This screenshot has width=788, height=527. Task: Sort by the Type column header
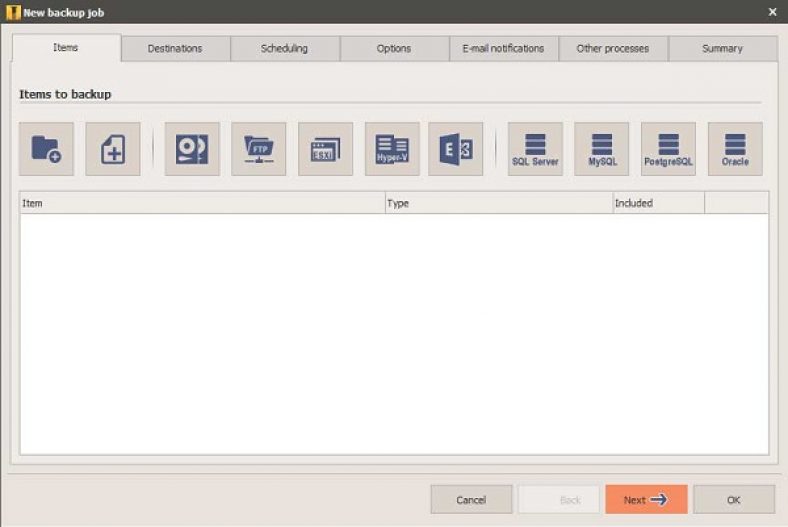499,203
